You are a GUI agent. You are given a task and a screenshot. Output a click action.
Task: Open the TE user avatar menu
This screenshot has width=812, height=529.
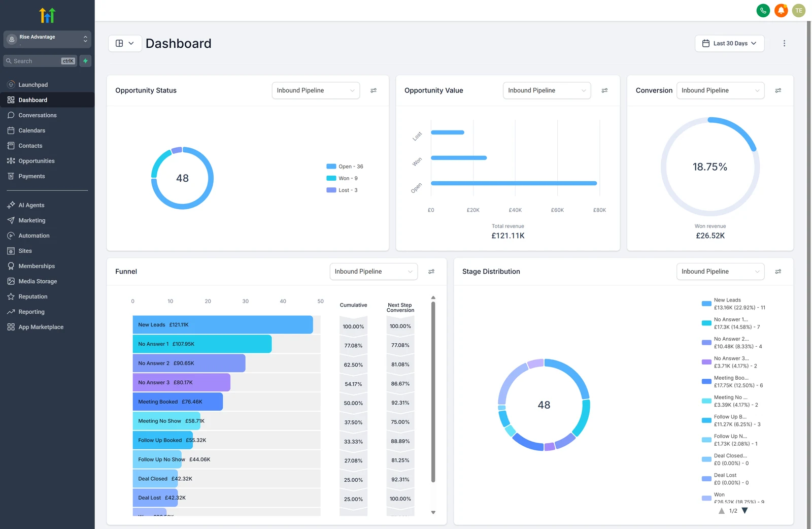click(x=799, y=10)
